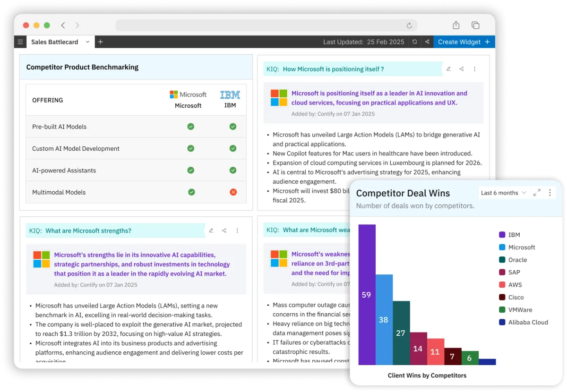Click the purple IBM legend swatch
The width and height of the screenshot is (567, 392).
[502, 235]
